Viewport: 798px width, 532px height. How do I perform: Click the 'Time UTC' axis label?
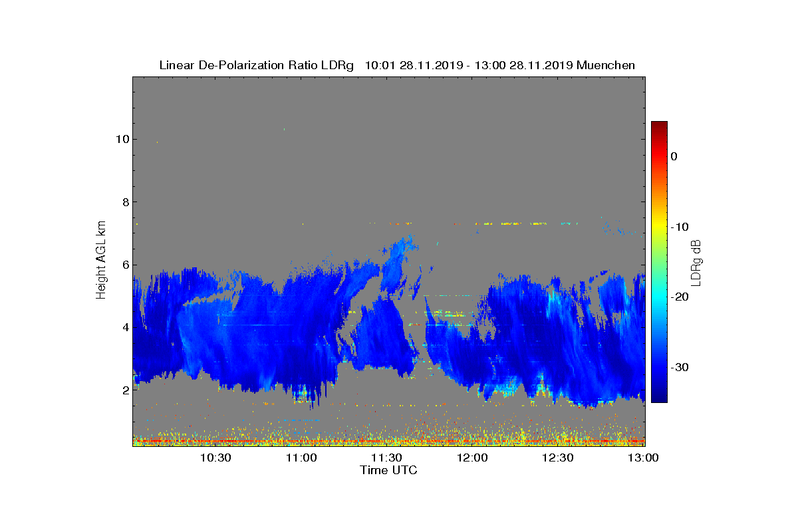[389, 470]
